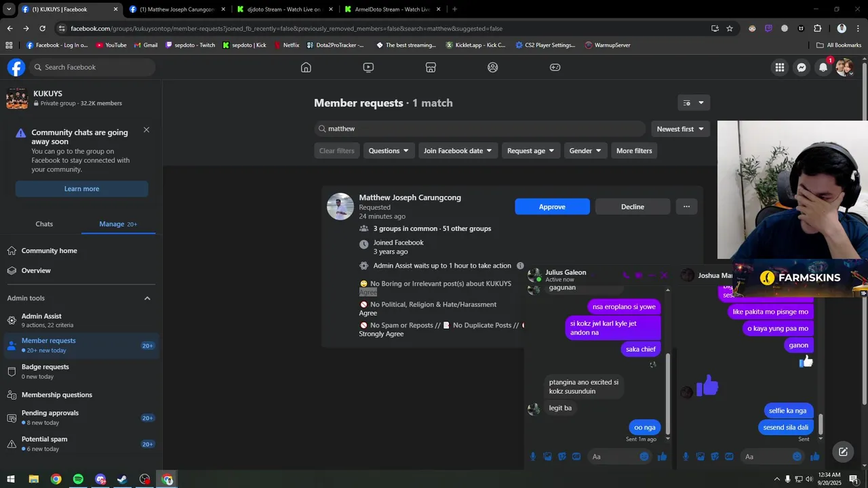Click the member search field with matthew
Image resolution: width=868 pixels, height=488 pixels.
[x=480, y=129]
